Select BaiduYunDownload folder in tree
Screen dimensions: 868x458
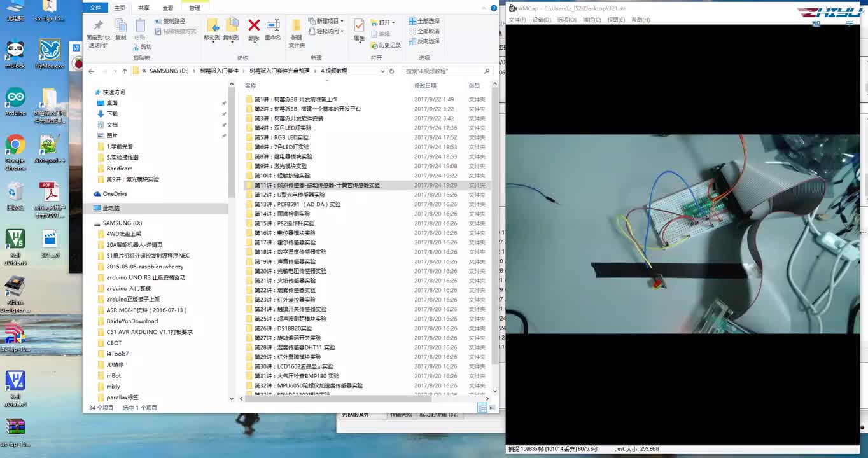pos(132,321)
